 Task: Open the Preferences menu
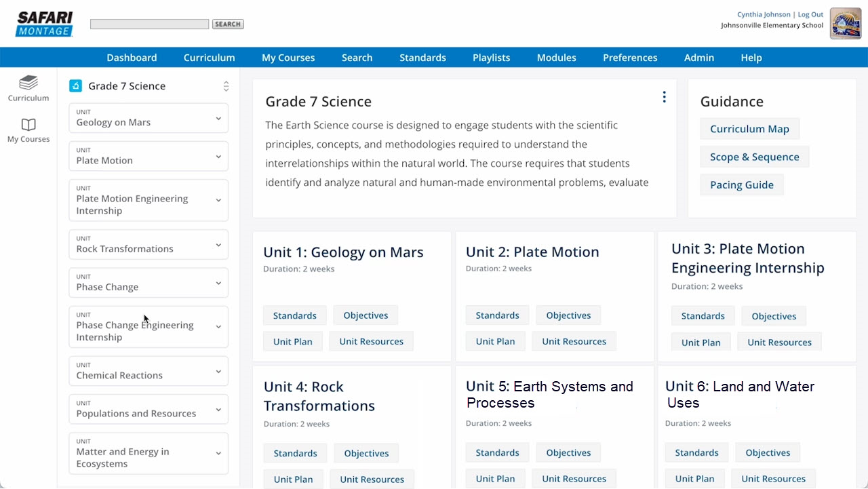pyautogui.click(x=630, y=58)
